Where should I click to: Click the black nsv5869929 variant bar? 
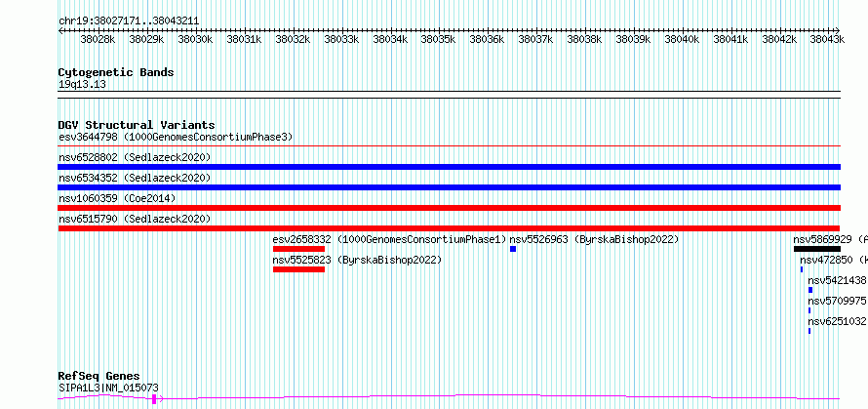pos(816,249)
